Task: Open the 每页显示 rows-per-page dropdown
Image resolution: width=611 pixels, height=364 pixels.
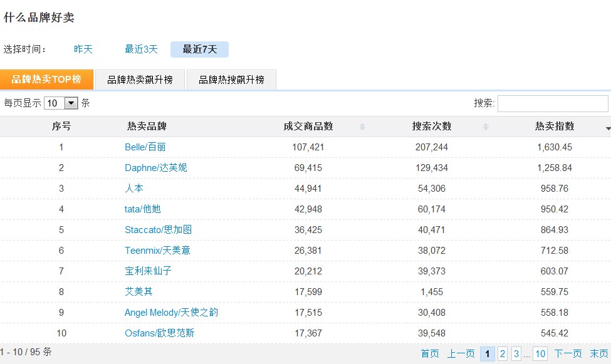Action: (x=71, y=103)
